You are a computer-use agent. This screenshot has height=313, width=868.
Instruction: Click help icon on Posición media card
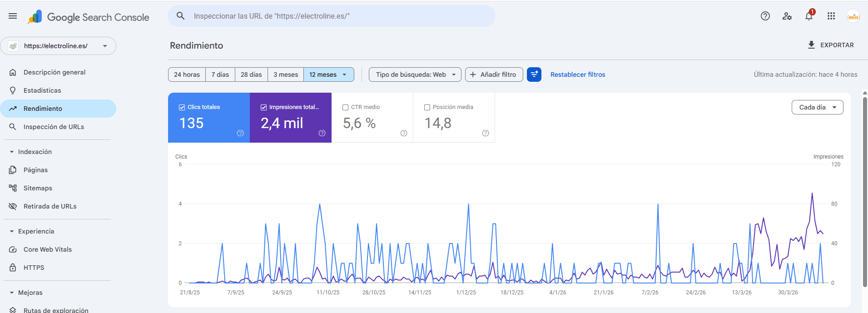point(486,133)
